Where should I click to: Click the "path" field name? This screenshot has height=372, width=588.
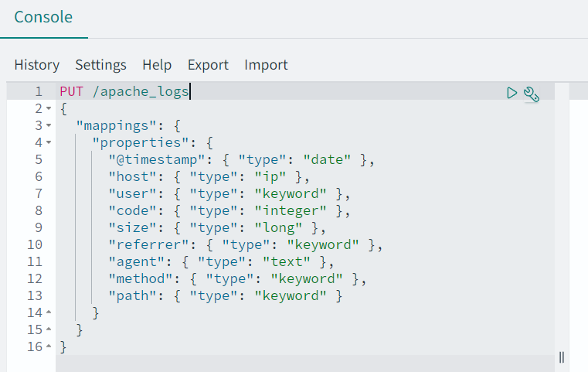[x=132, y=295]
